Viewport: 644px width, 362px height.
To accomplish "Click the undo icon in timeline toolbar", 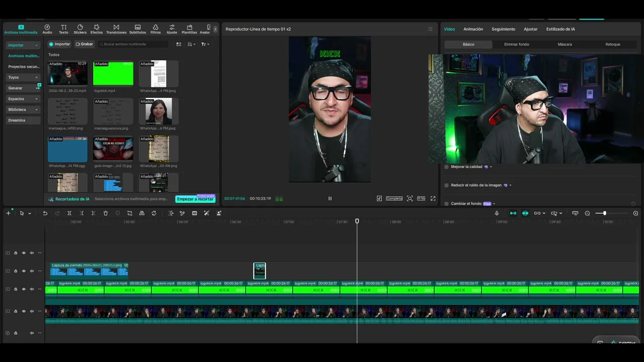I will point(45,213).
